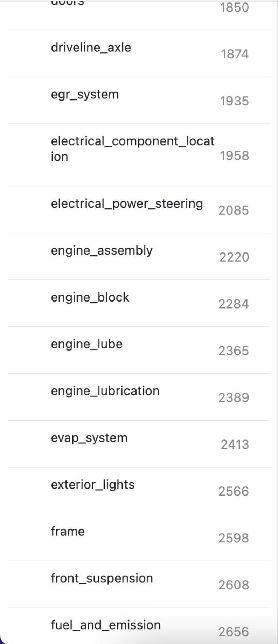Select the driveline_axle entry
The width and height of the screenshot is (278, 644).
coord(91,48)
